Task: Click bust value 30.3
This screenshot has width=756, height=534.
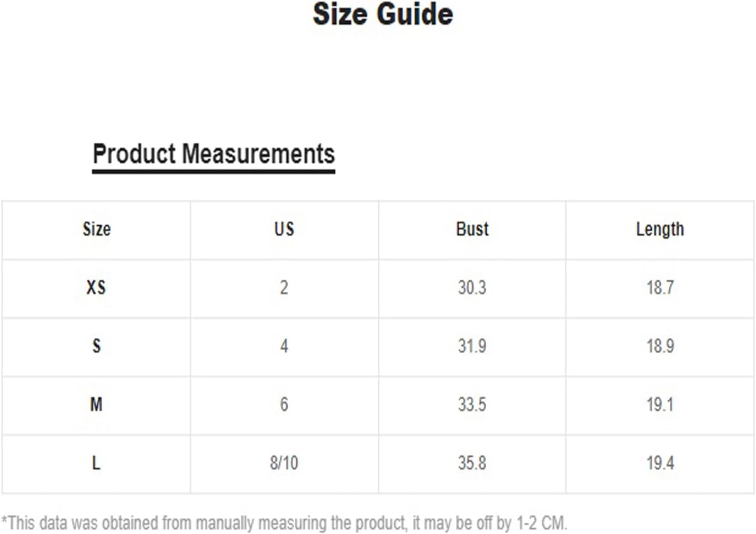Action: (472, 288)
